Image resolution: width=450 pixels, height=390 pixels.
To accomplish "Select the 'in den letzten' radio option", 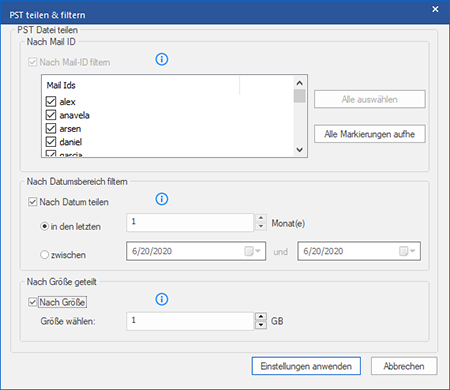I will click(44, 227).
